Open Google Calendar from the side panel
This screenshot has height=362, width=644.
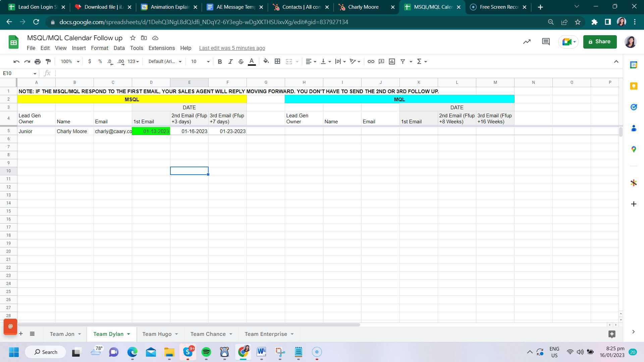(x=634, y=65)
